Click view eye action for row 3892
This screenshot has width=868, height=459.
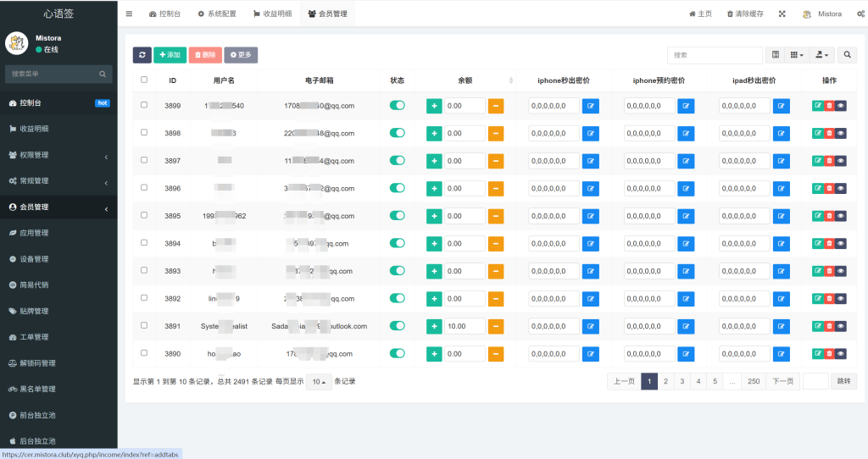click(x=841, y=299)
